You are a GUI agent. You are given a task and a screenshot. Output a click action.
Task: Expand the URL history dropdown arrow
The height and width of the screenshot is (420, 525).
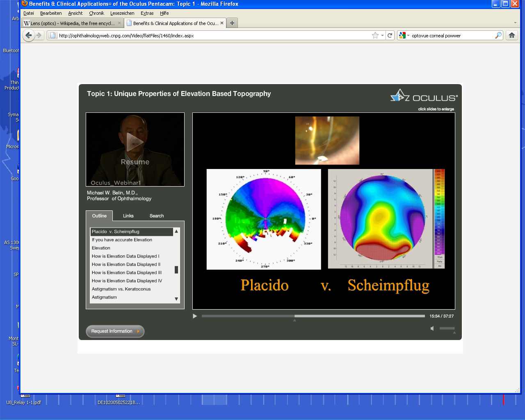pyautogui.click(x=382, y=35)
